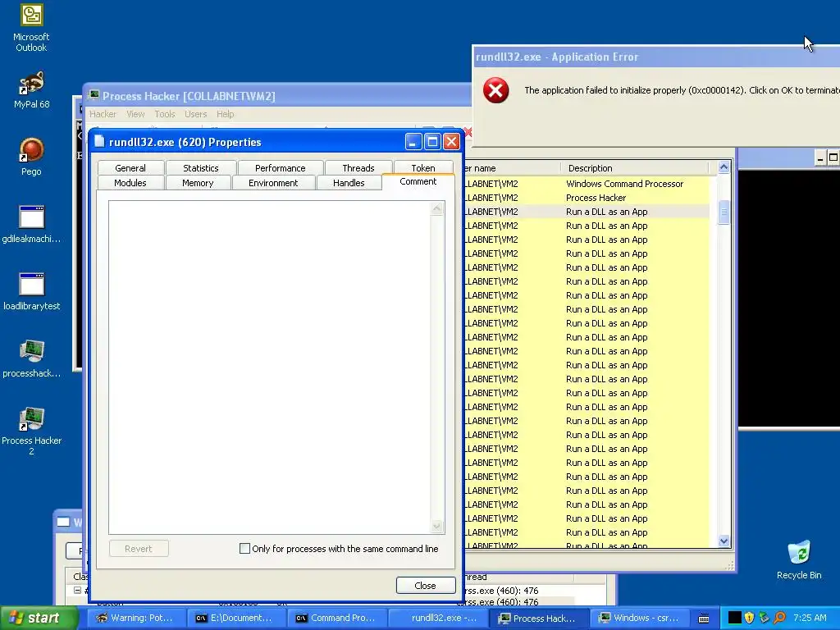The image size is (840, 630).
Task: Select the Process Hacker 2 desktop shortcut
Action: coord(31,431)
